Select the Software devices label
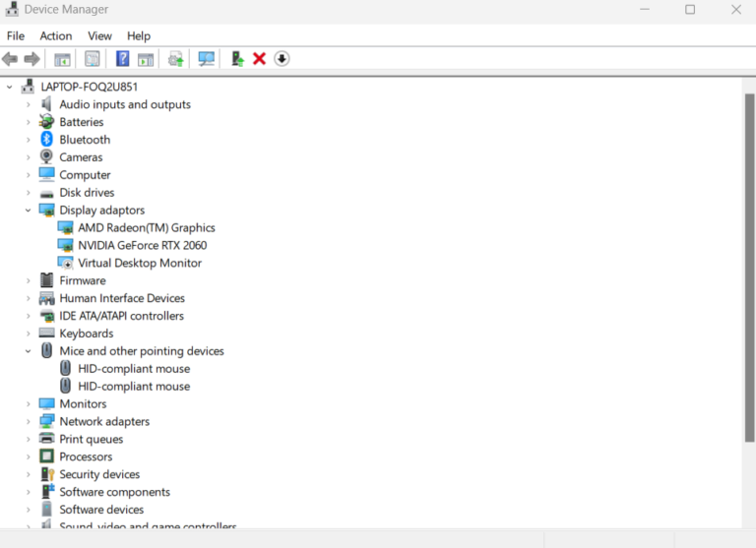 point(101,510)
